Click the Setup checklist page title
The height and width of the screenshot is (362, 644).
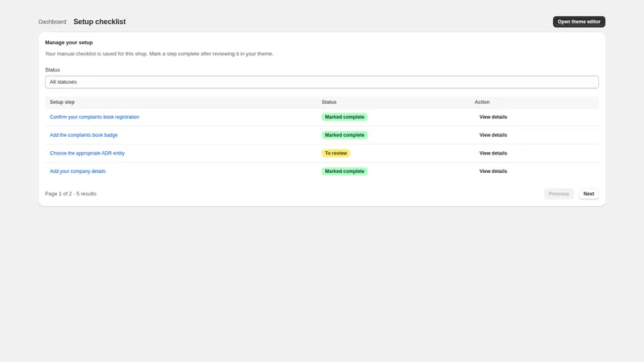pos(99,22)
